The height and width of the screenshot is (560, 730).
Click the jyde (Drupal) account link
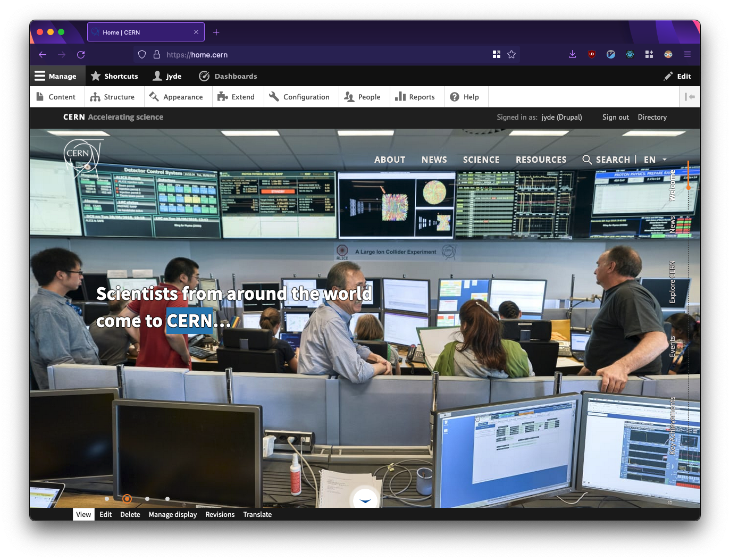click(561, 117)
